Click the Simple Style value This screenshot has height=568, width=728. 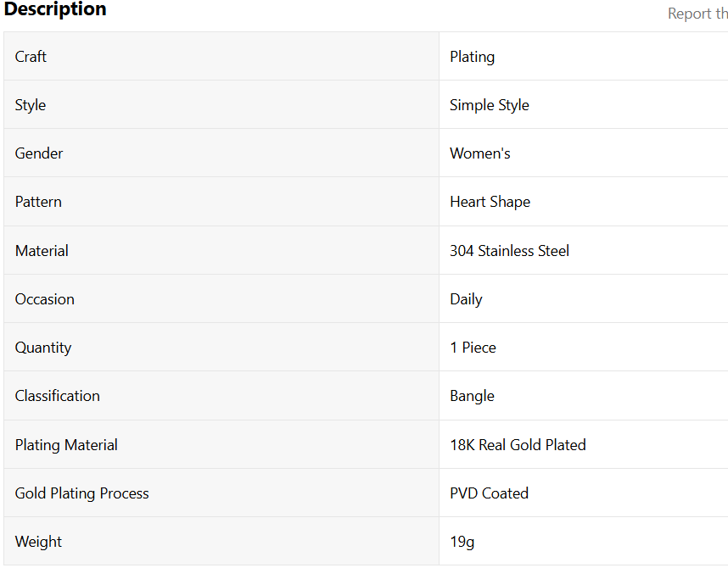coord(489,105)
